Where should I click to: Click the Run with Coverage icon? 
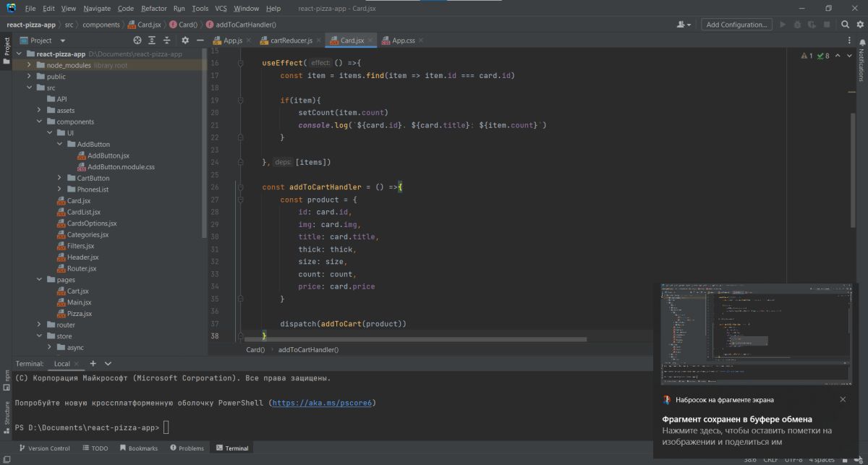811,25
